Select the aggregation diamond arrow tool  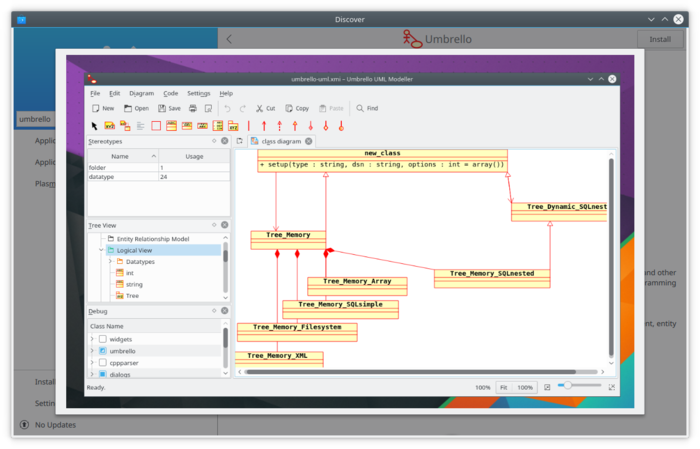[x=311, y=126]
